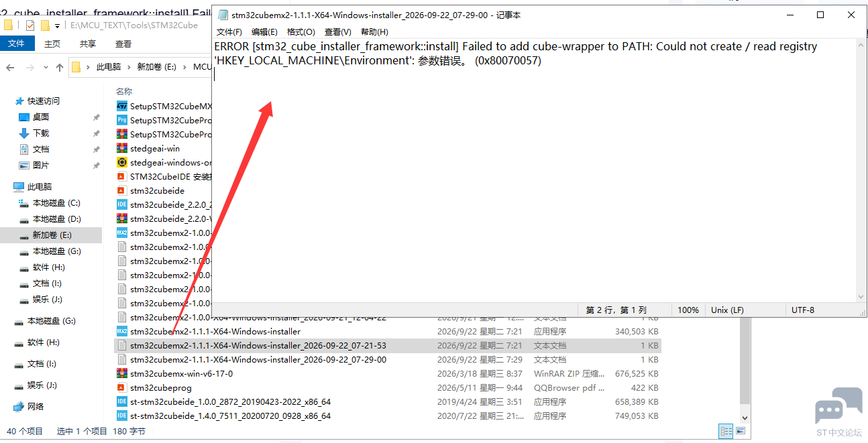Viewport: 868px width, 443px height.
Task: Switch to Explorer's 主页 ribbon tab
Action: pyautogui.click(x=52, y=44)
